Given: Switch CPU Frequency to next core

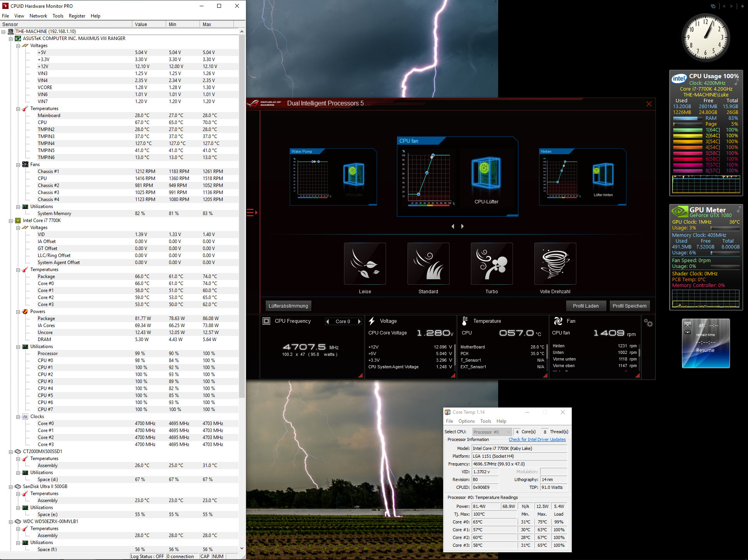Looking at the screenshot, I should pyautogui.click(x=359, y=322).
